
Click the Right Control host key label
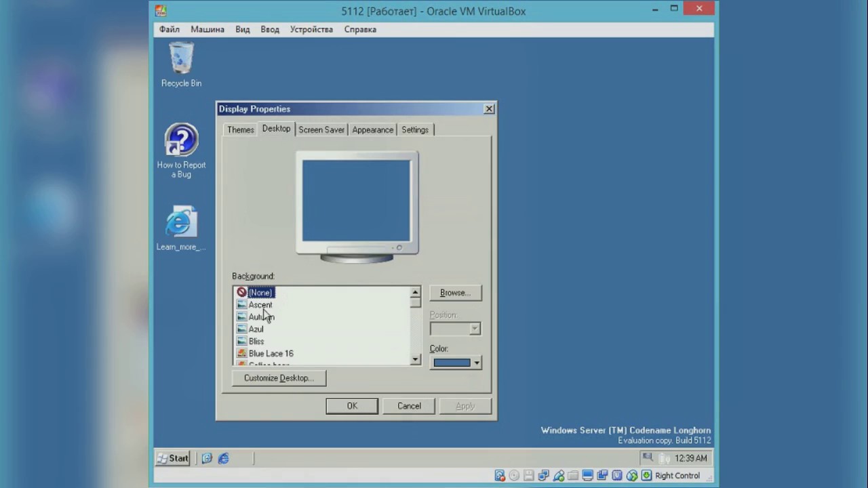(677, 476)
